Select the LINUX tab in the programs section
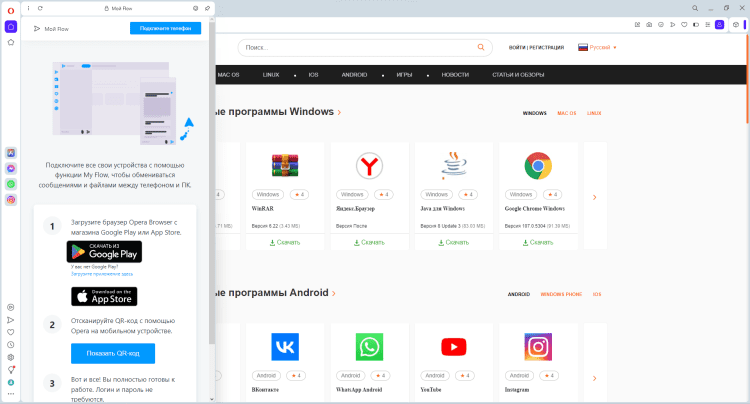Image resolution: width=750 pixels, height=404 pixels. 594,113
